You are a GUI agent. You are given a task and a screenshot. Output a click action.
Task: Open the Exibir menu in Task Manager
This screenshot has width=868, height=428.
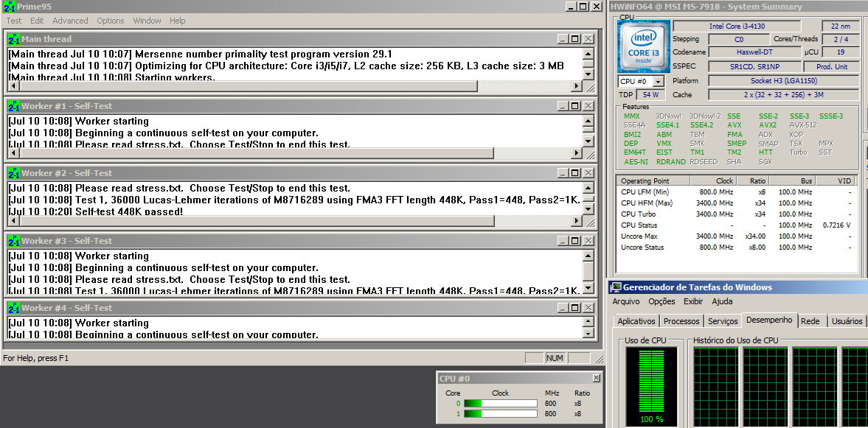693,301
